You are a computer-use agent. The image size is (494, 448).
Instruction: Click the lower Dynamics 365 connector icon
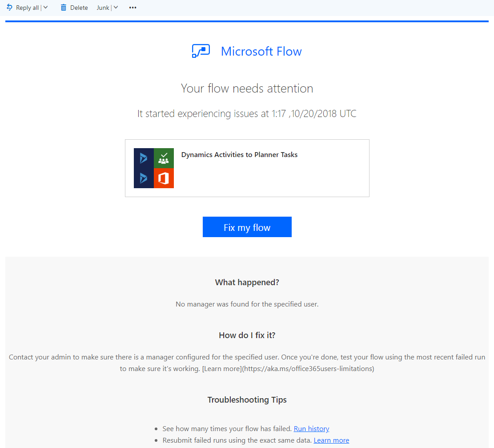(143, 178)
